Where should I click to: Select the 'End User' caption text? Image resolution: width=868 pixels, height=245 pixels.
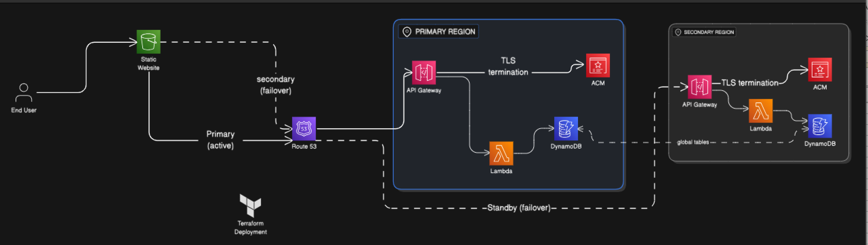click(24, 110)
